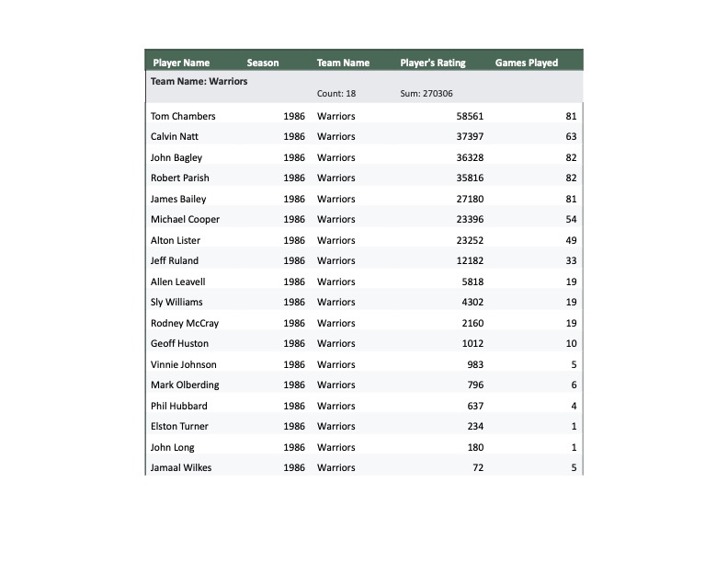Screen dimensions: 728x563
Task: Click Michael Cooper's rating 23396
Action: point(470,220)
